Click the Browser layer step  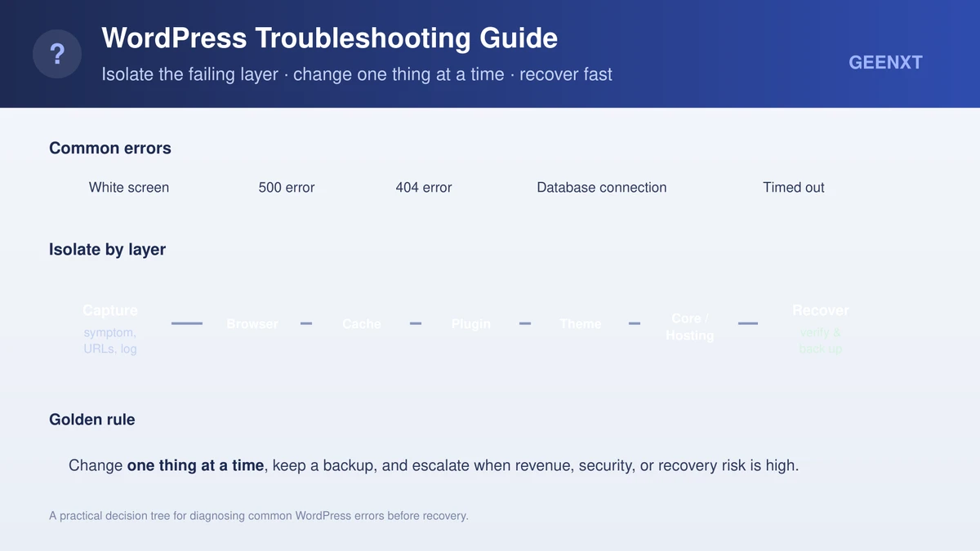(252, 324)
